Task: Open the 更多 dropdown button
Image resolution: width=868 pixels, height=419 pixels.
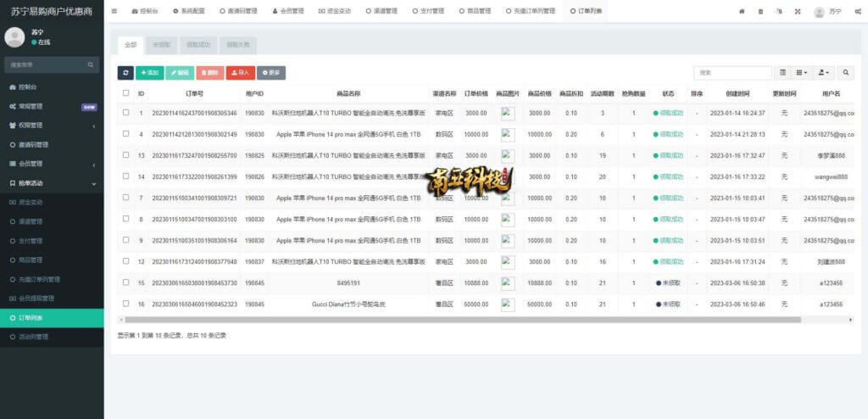Action: click(271, 73)
